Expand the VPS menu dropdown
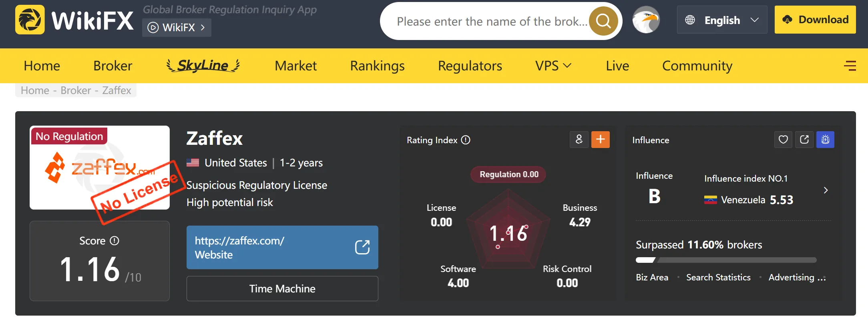The width and height of the screenshot is (868, 322). click(x=553, y=66)
